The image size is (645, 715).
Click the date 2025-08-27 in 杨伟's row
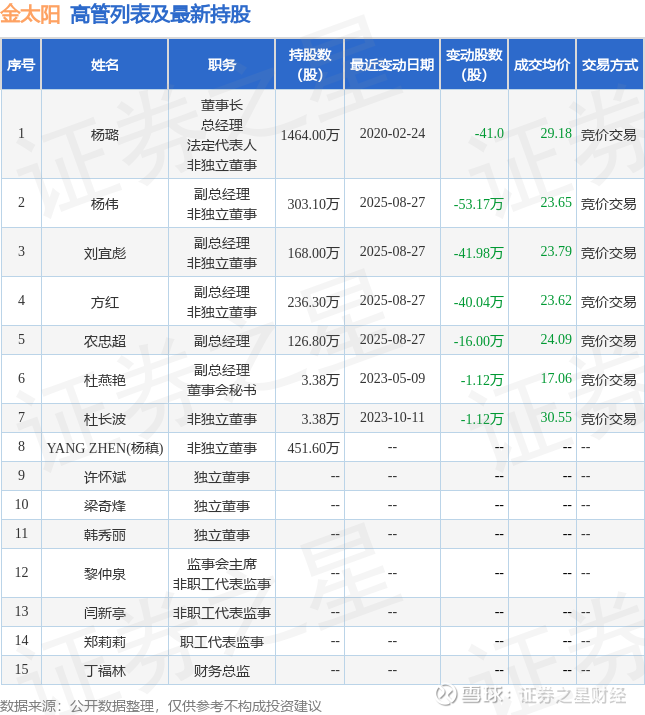[392, 202]
